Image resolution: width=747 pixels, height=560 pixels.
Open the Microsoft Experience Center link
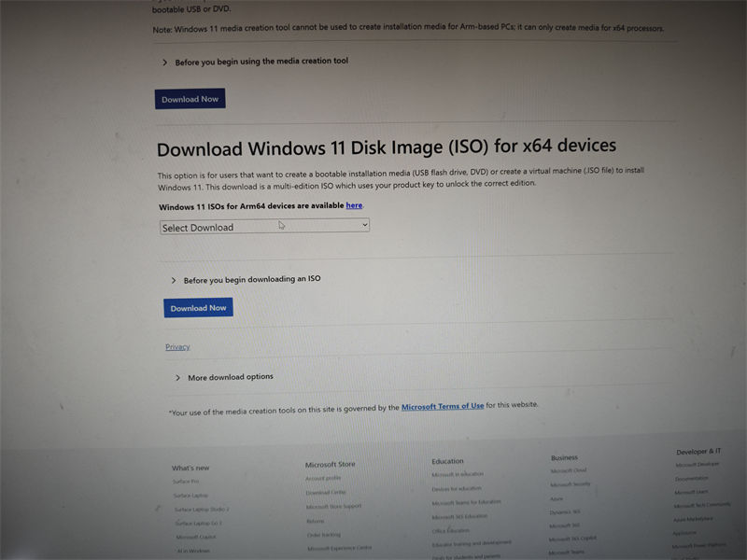click(339, 548)
